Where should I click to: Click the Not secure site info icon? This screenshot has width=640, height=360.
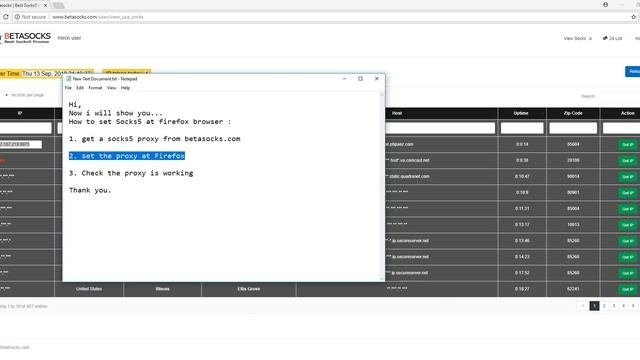click(x=17, y=17)
